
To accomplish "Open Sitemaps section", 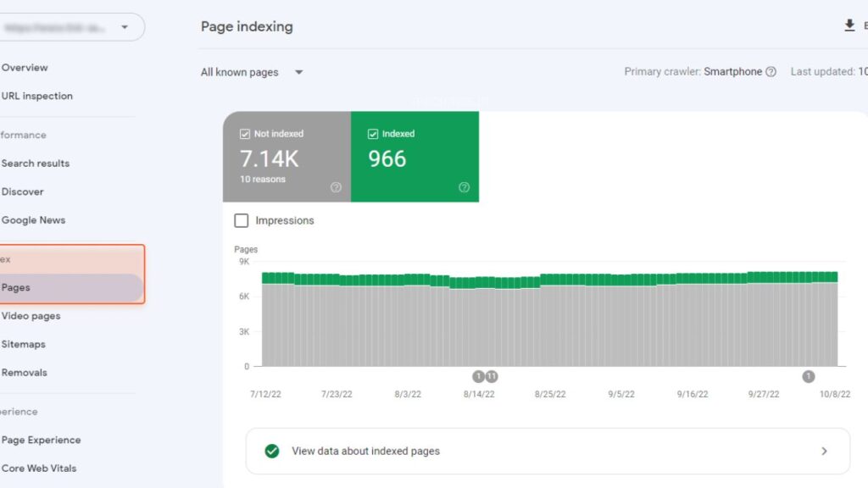I will coord(23,344).
